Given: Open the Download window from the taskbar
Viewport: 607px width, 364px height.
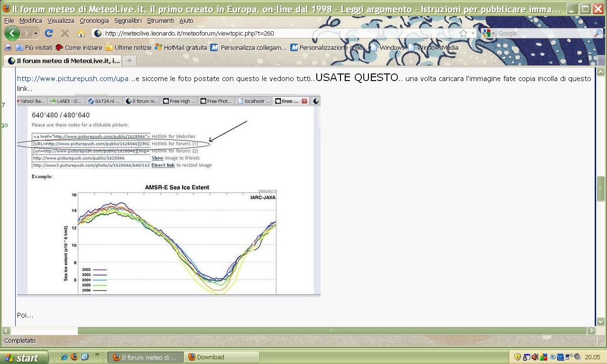Looking at the screenshot, I should click(222, 357).
